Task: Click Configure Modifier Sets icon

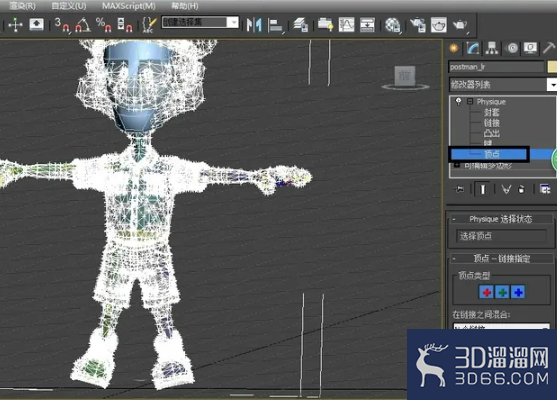Action: [x=545, y=189]
